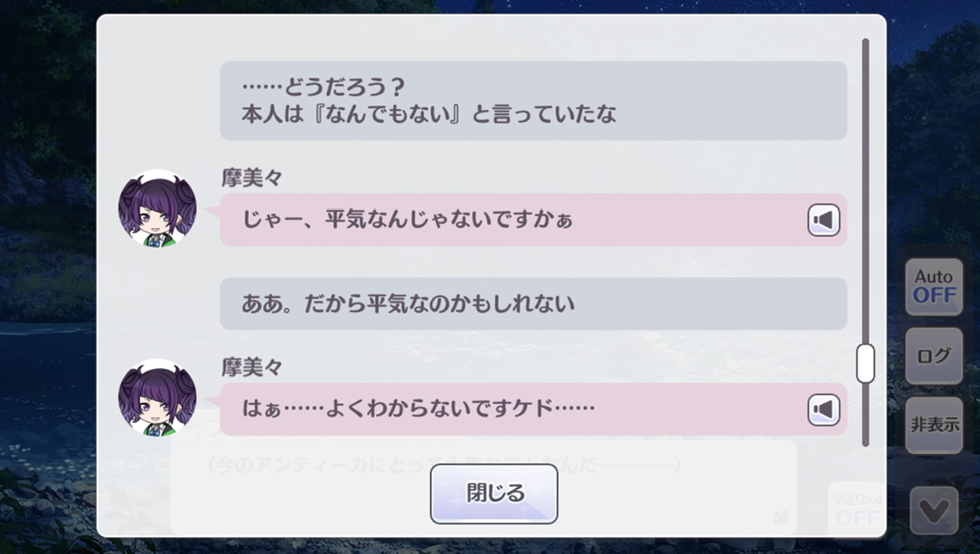Click the pink じゃー、平気なんじゃないですかぁ bubble text
Viewport: 980px width, 554px height.
407,221
